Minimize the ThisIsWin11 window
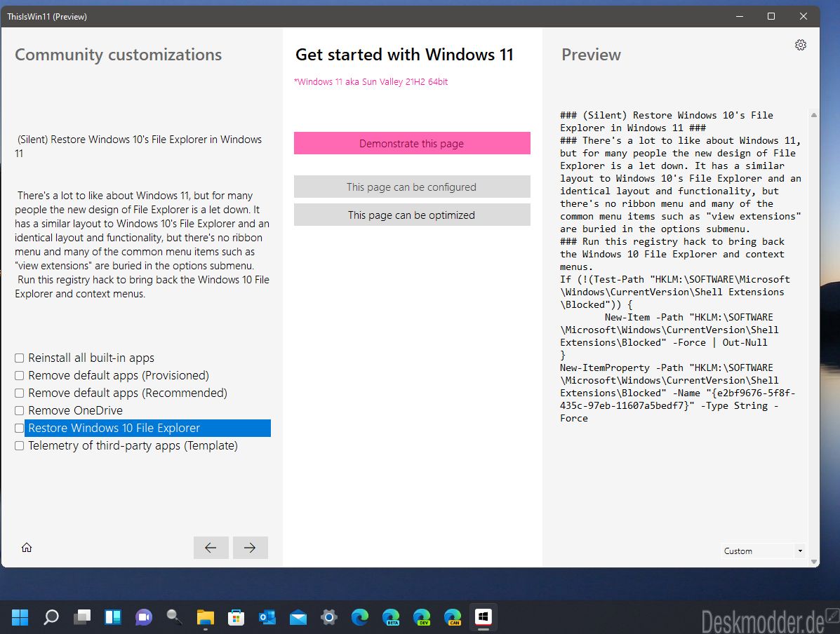Screen dimensions: 840x634 (739, 16)
